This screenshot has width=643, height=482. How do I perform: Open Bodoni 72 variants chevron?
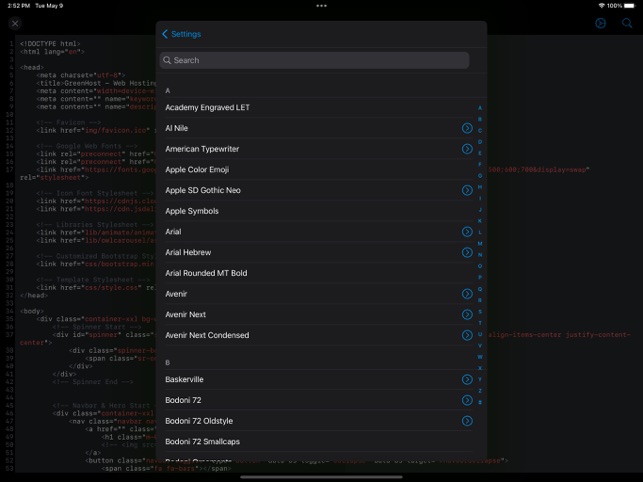tap(467, 400)
